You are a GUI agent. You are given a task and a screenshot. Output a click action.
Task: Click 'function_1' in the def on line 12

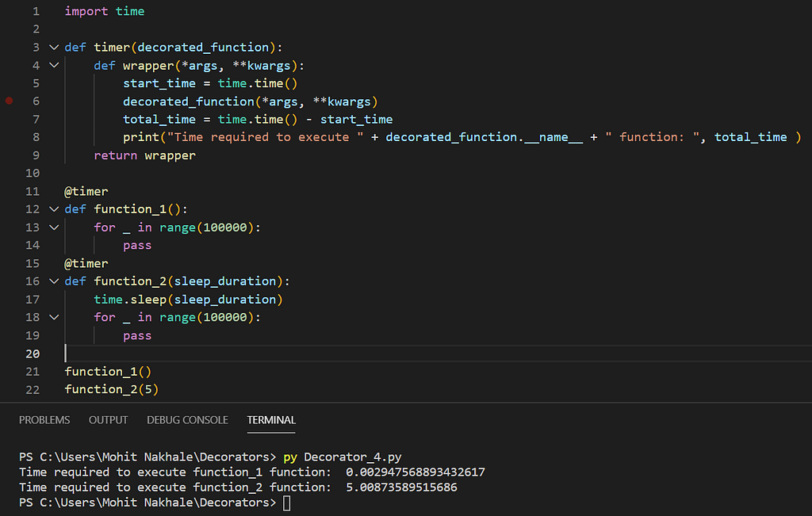(131, 209)
